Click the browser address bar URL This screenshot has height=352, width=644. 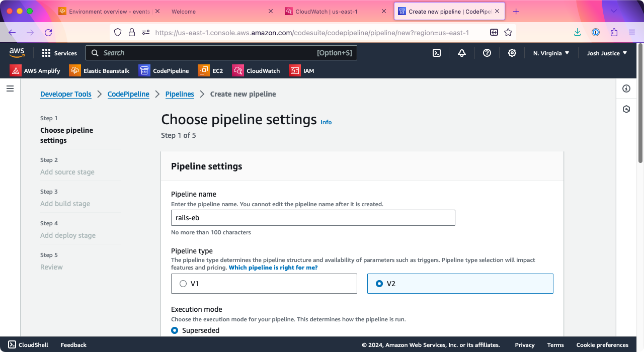click(312, 32)
